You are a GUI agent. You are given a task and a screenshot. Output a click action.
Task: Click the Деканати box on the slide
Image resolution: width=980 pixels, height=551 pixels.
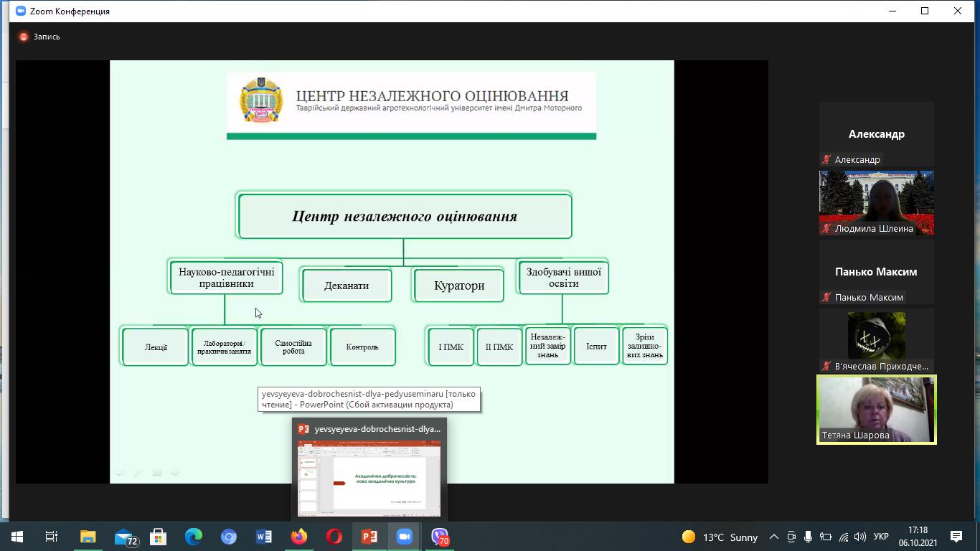pos(347,286)
